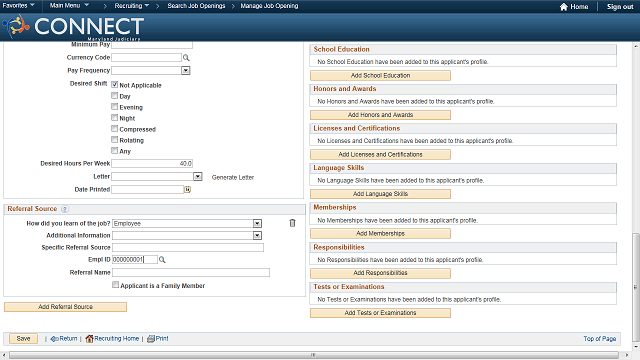Open the Main Menu navigation
Viewport: 640px width, 360px height.
[x=69, y=5]
